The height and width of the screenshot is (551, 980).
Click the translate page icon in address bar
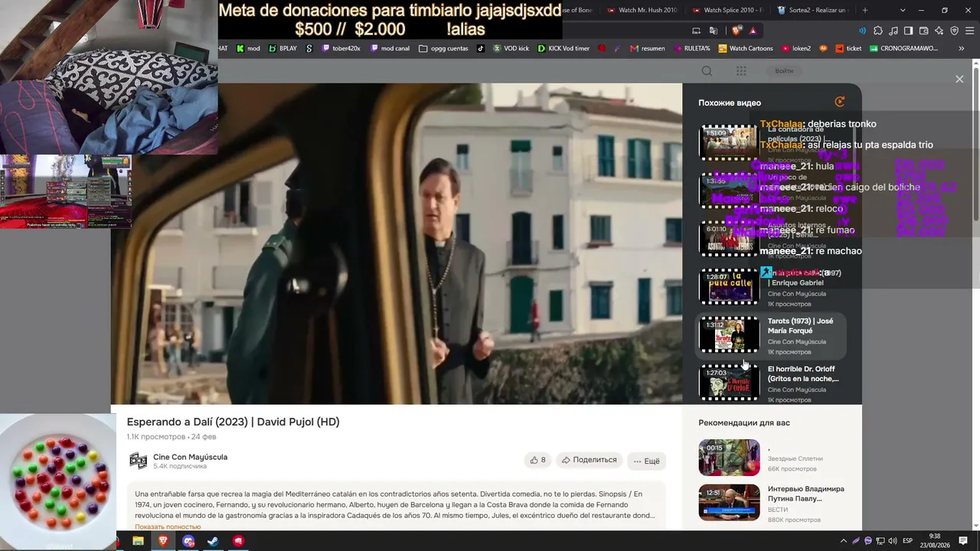(714, 31)
